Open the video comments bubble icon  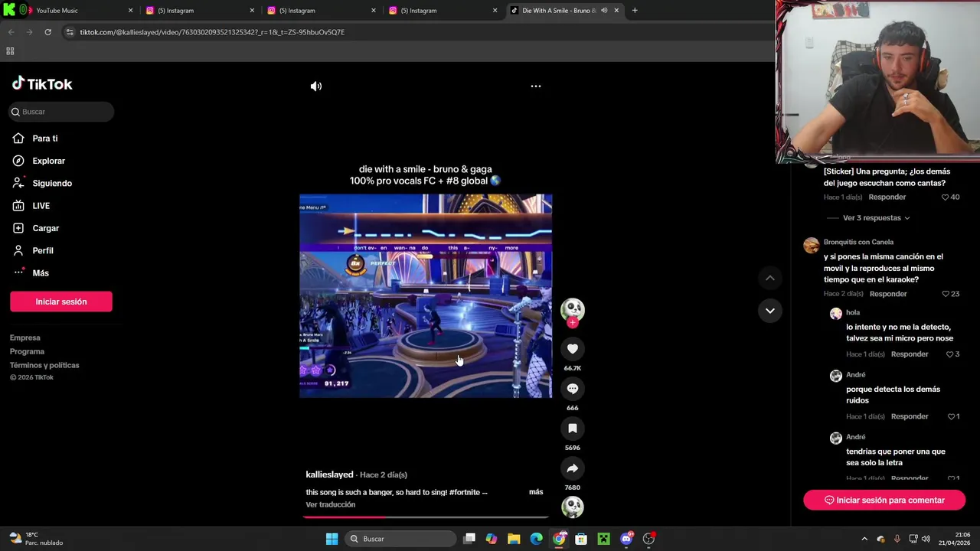pyautogui.click(x=572, y=389)
